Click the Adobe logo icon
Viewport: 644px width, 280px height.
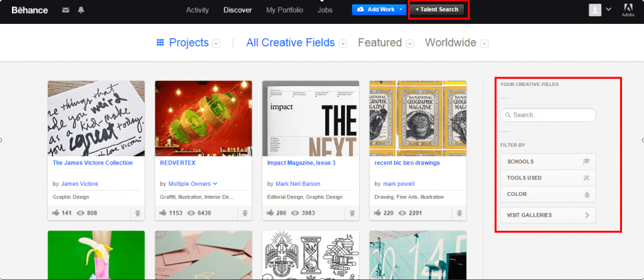point(628,10)
